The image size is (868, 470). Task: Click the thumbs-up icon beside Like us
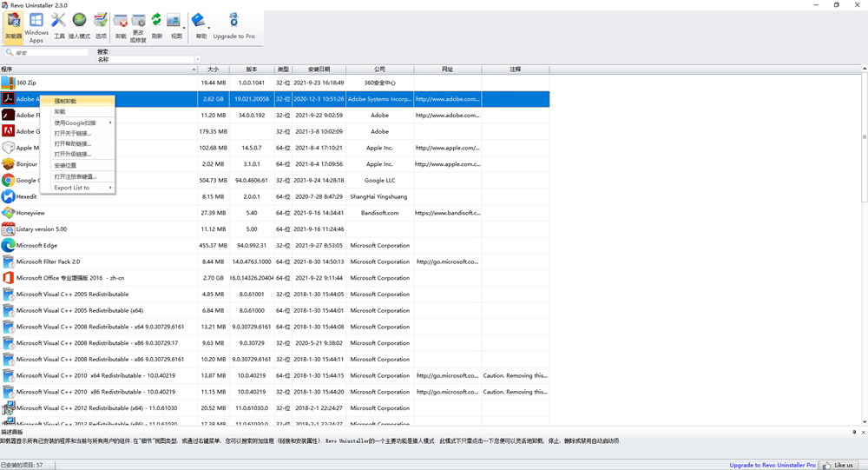click(x=827, y=465)
